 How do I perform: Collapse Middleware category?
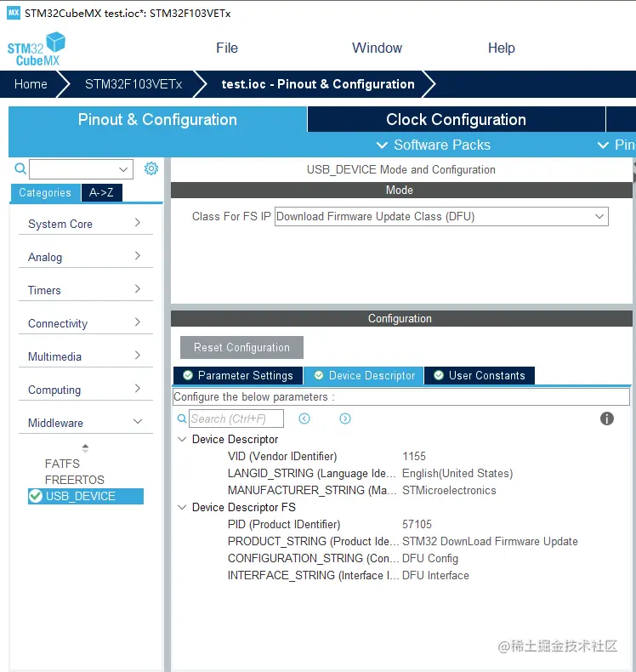point(85,423)
